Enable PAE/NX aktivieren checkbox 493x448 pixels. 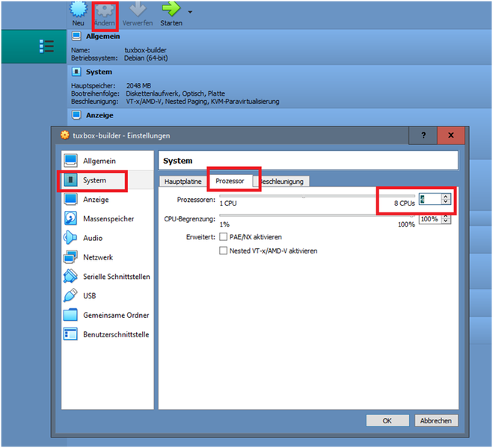223,237
